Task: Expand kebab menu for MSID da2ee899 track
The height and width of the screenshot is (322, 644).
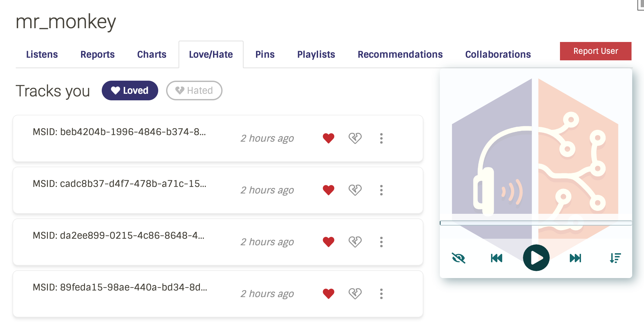Action: [x=381, y=242]
